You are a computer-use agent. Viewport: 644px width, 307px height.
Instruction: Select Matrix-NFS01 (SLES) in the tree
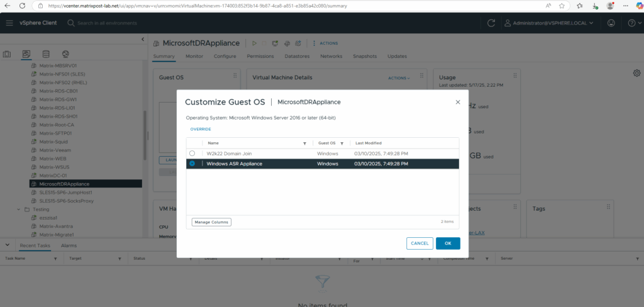[x=62, y=74]
